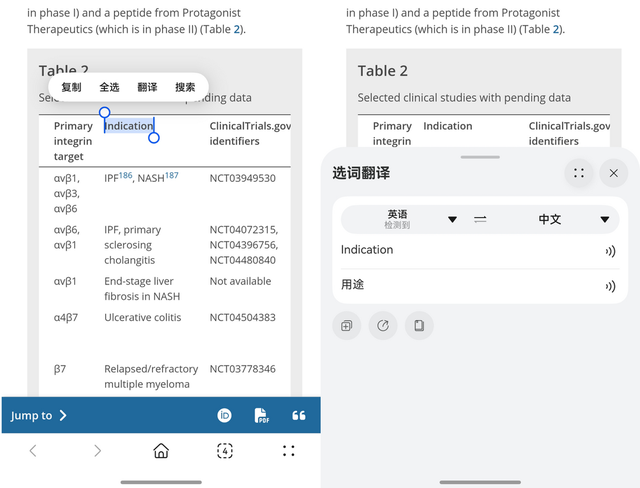Open the citation quote icon
The image size is (640, 488).
(x=298, y=415)
